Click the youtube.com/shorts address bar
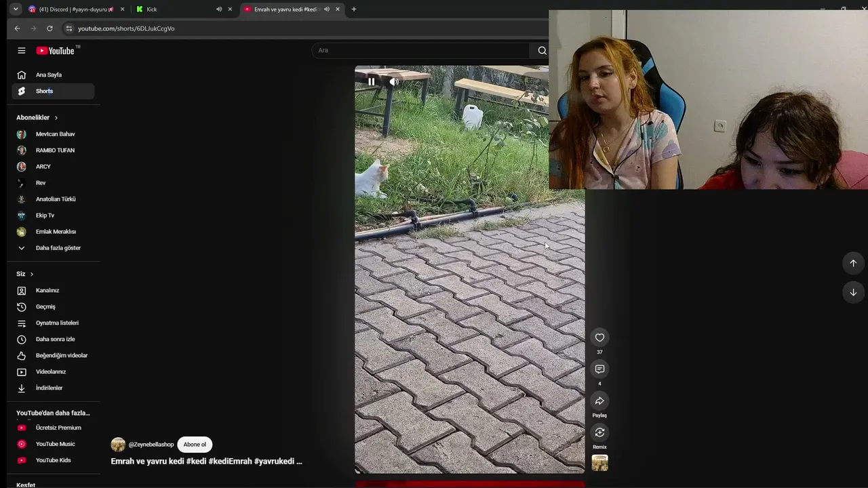868x488 pixels. 126,28
